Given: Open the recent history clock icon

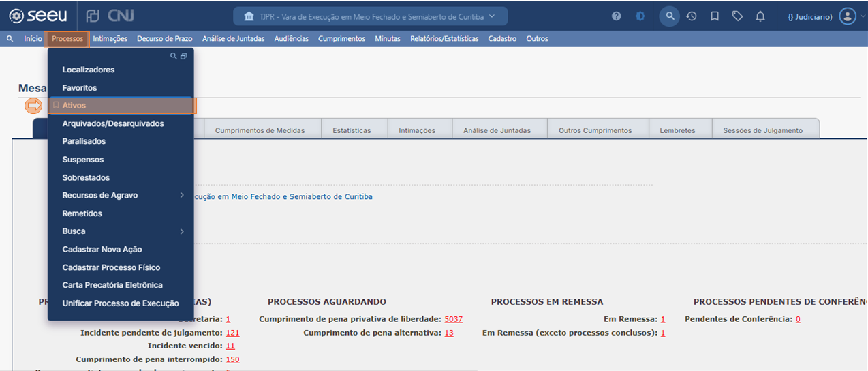Looking at the screenshot, I should 692,16.
